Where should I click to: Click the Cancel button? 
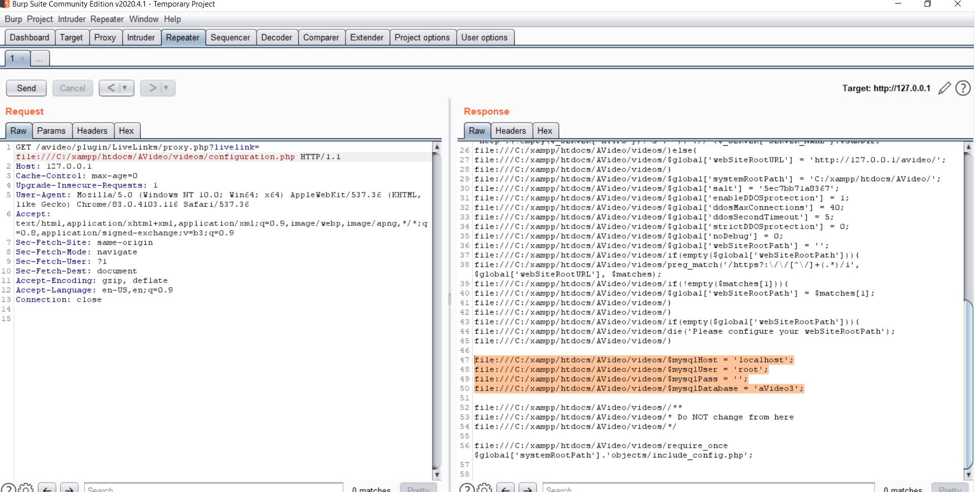click(73, 88)
